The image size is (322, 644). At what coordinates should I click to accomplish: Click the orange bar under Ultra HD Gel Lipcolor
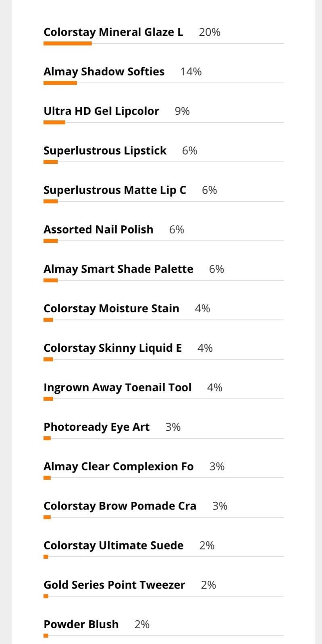coord(54,122)
